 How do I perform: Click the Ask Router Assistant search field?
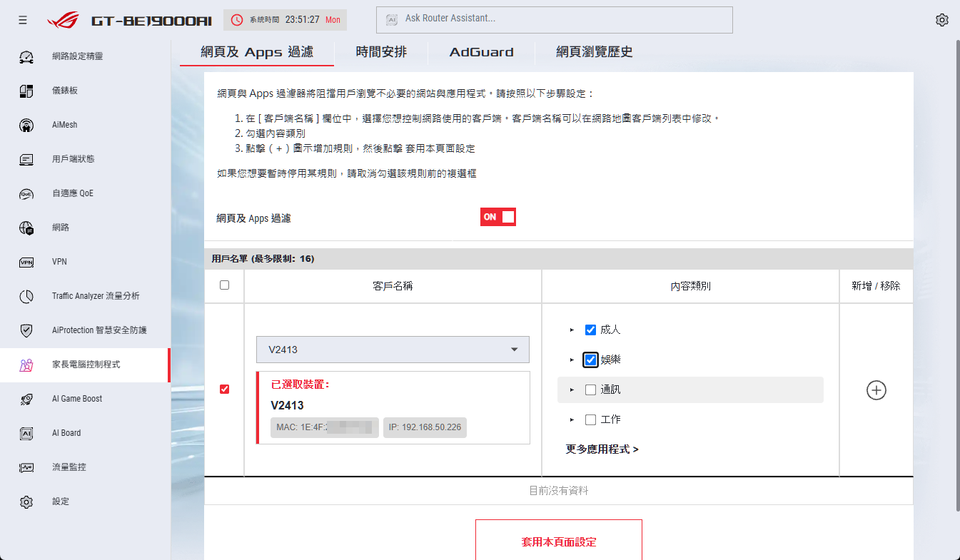555,19
